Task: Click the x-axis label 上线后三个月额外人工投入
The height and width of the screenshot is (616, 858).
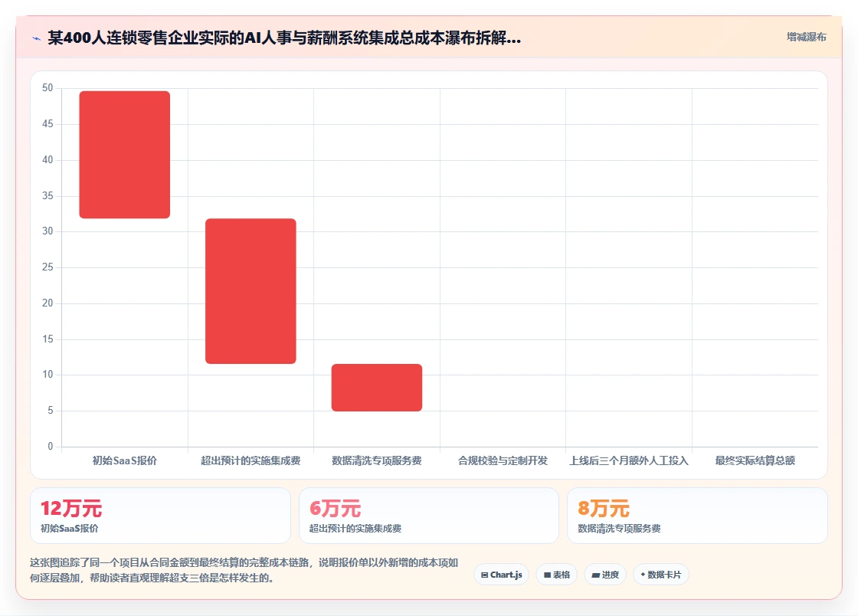Action: pos(629,460)
